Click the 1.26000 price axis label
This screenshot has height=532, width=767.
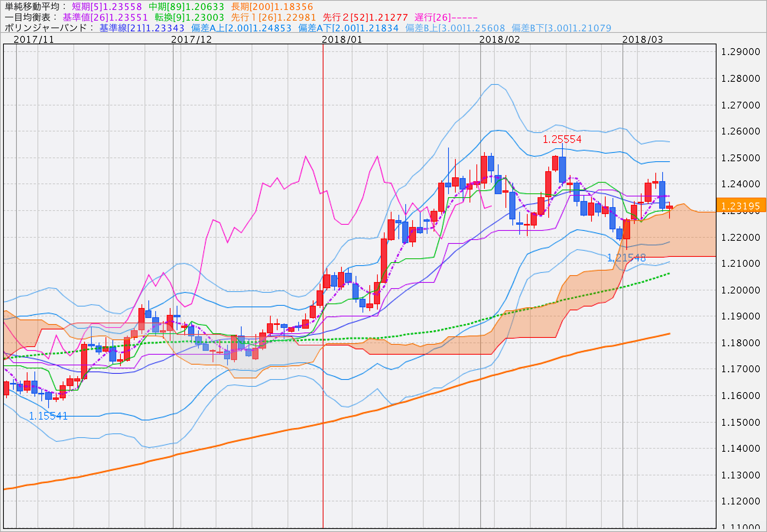point(741,131)
